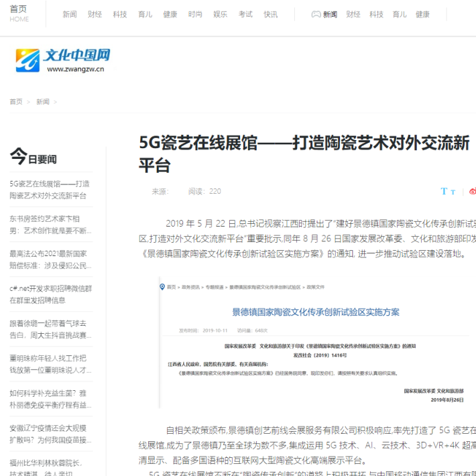Screen dimensions: 476x476
Task: Click the article title 5G瓷艺在线展馆
Action: [x=304, y=154]
